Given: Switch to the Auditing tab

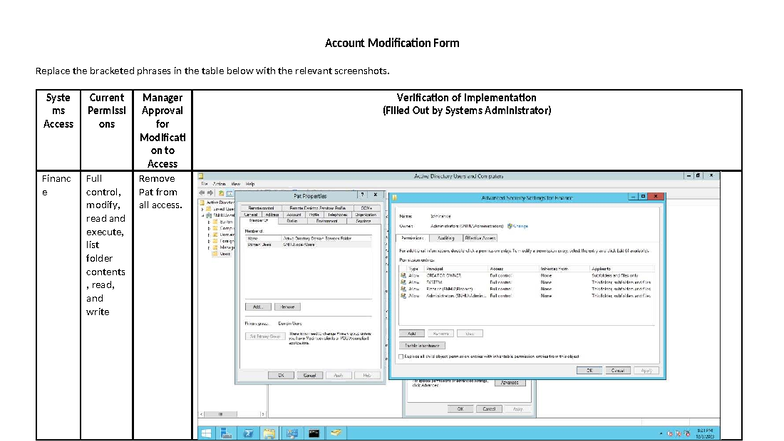Looking at the screenshot, I should click(x=447, y=238).
